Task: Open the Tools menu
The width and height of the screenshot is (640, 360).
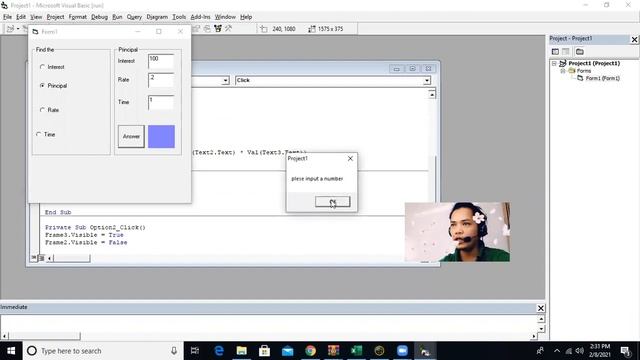Action: coord(179,17)
